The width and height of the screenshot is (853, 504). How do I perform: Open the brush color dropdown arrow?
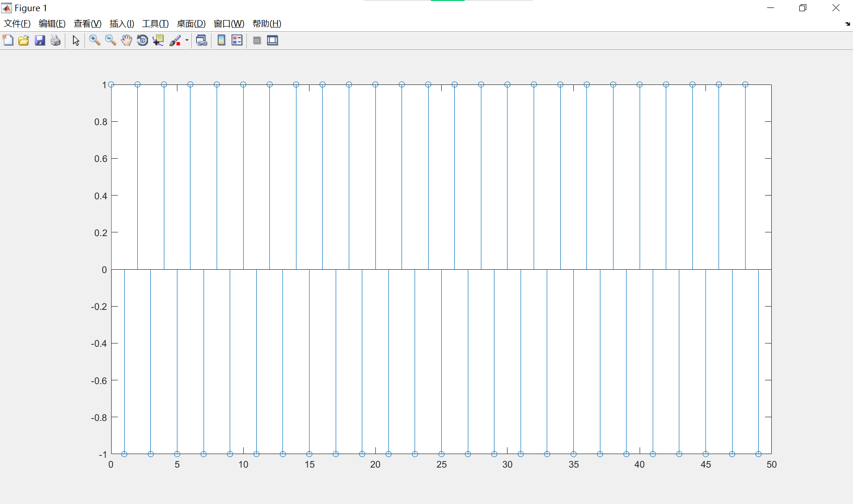(x=186, y=41)
